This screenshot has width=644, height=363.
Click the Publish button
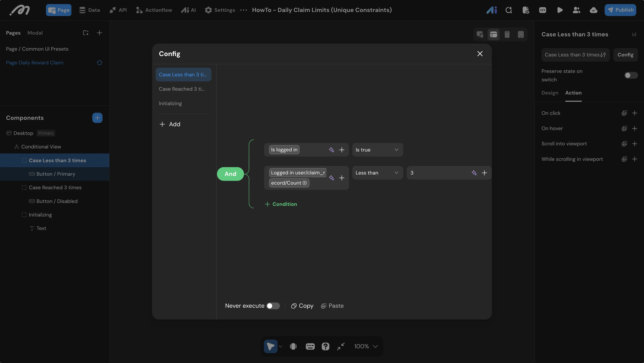point(620,10)
